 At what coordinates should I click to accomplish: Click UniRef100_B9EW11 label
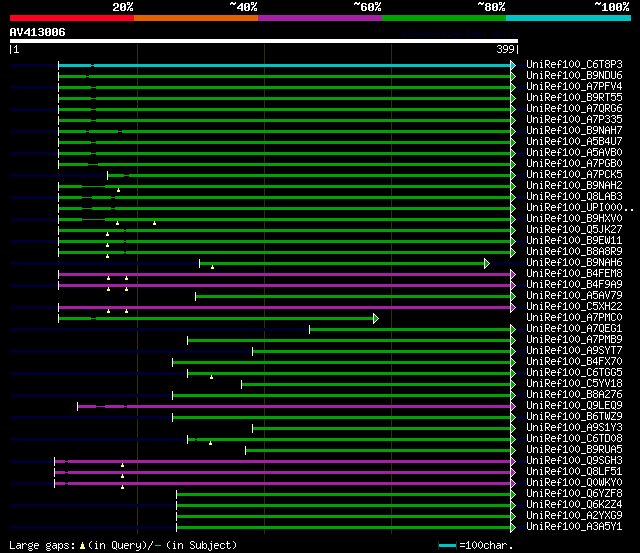coord(574,241)
